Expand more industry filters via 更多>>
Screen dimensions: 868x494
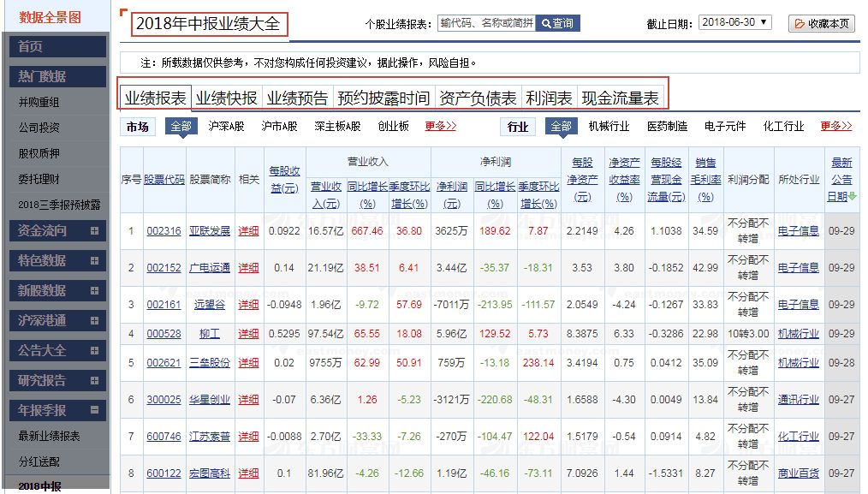[835, 126]
